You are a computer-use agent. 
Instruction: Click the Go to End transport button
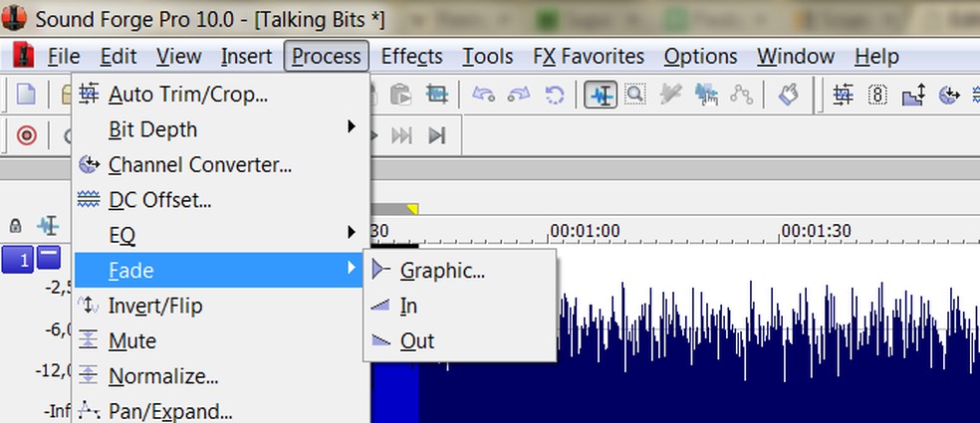(x=437, y=135)
